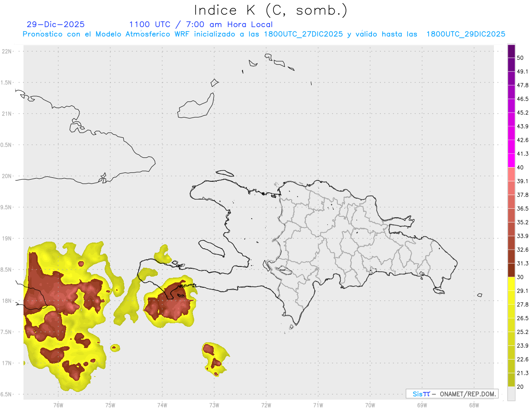Viewport: 532px width, 411px height.
Task: Select the dark purple swatch above 50
Action: [511, 51]
